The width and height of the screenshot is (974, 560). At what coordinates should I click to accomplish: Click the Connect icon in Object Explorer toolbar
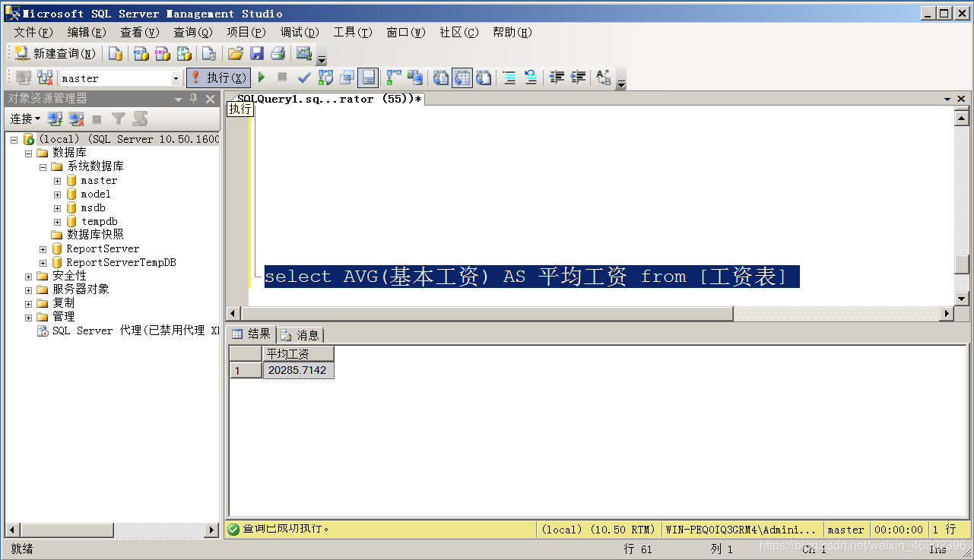[55, 119]
